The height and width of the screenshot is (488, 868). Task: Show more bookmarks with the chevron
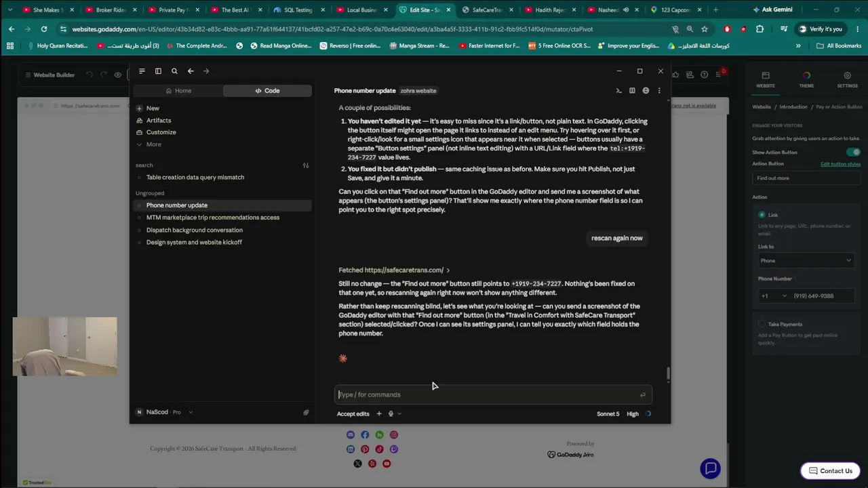(798, 46)
